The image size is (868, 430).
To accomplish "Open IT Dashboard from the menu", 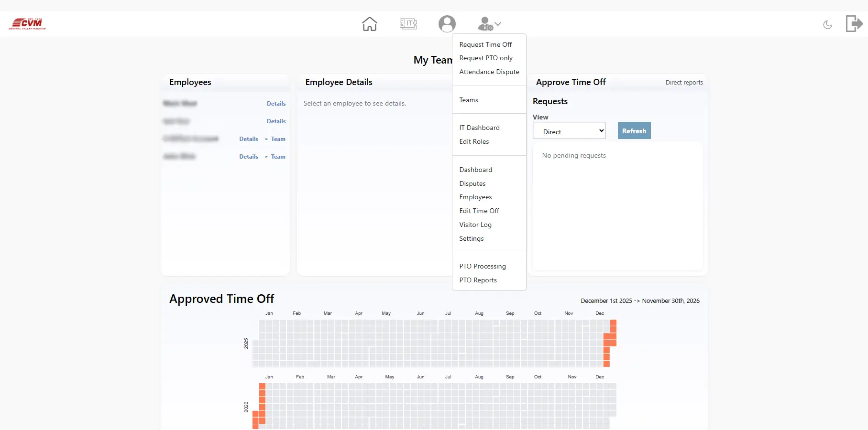I will pyautogui.click(x=479, y=128).
